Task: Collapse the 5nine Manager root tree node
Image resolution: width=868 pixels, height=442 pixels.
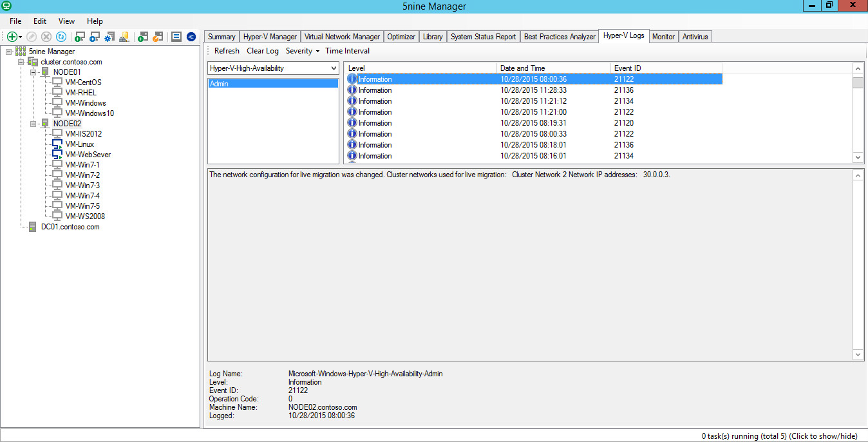Action: point(8,52)
